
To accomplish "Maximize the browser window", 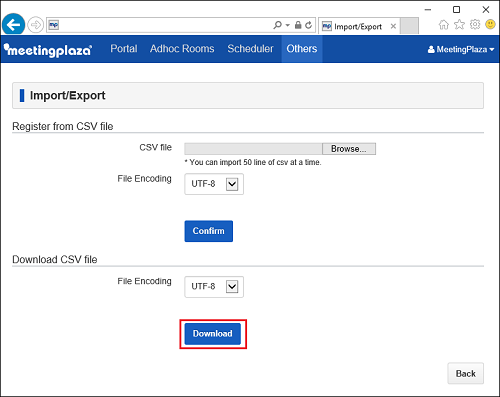I will [x=457, y=10].
